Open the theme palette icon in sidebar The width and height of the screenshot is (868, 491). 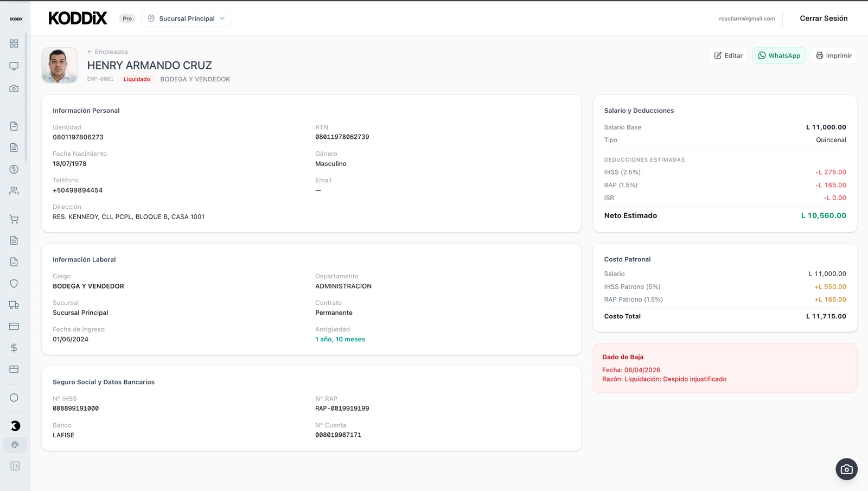point(15,445)
